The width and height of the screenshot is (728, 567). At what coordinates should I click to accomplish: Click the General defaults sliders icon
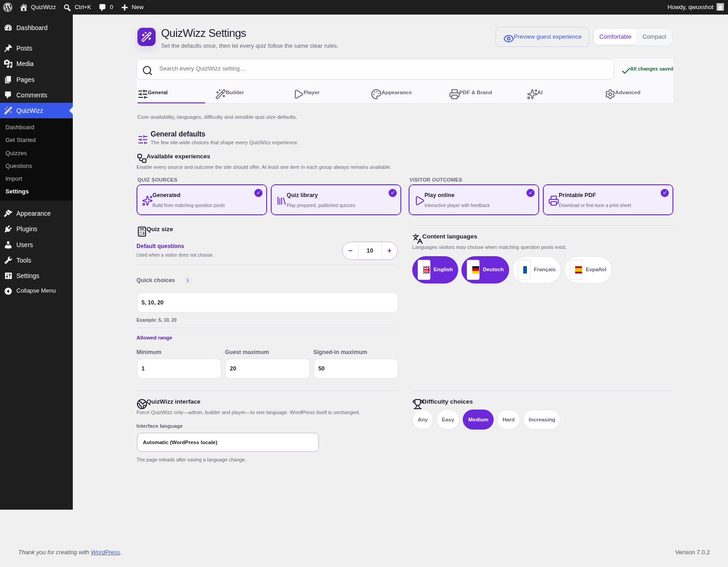[x=143, y=139]
